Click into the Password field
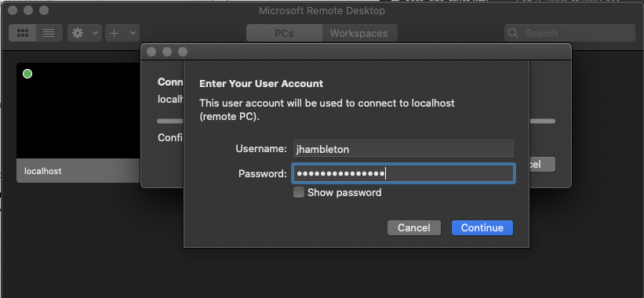The image size is (644, 298). 403,173
